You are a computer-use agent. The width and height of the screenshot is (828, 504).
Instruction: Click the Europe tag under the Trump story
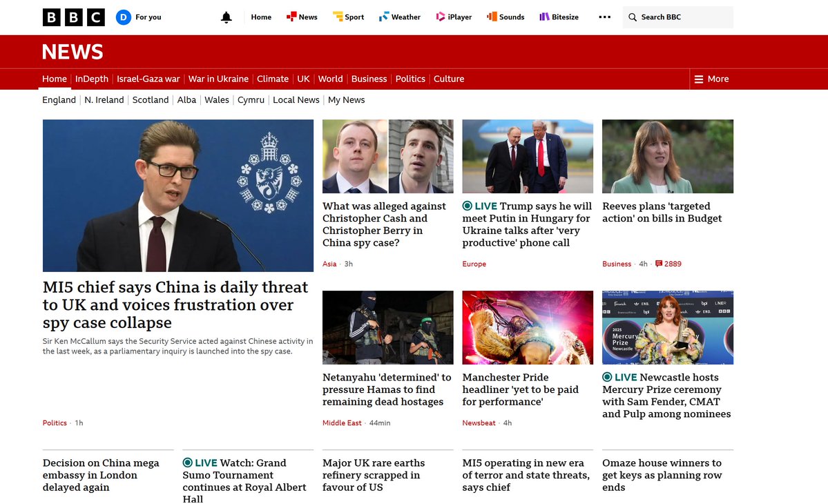coord(474,264)
